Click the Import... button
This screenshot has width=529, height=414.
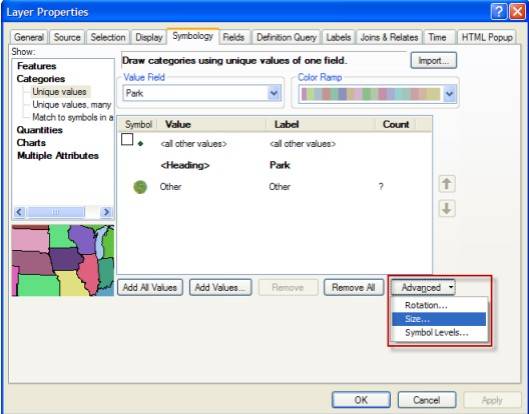pyautogui.click(x=434, y=60)
